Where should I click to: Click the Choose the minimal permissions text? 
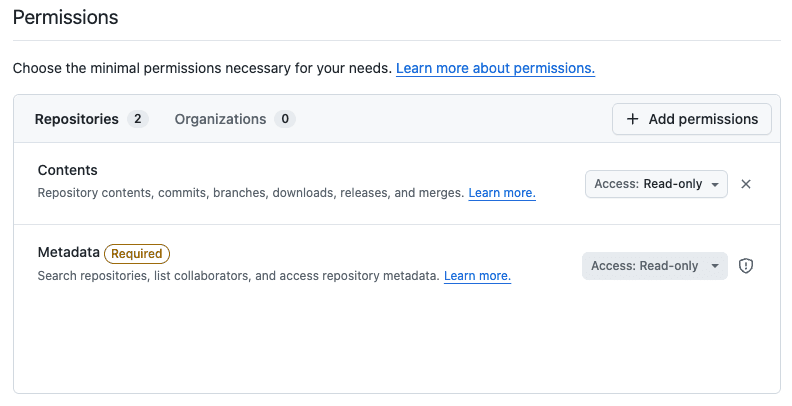(x=202, y=68)
